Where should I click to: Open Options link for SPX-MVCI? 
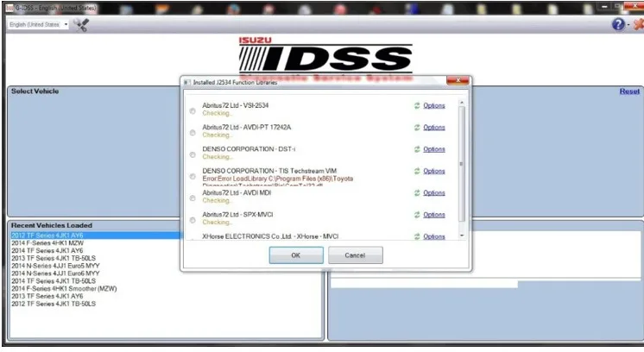click(434, 215)
